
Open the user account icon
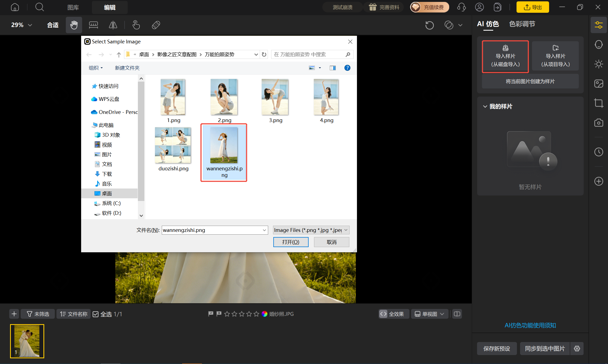point(479,7)
